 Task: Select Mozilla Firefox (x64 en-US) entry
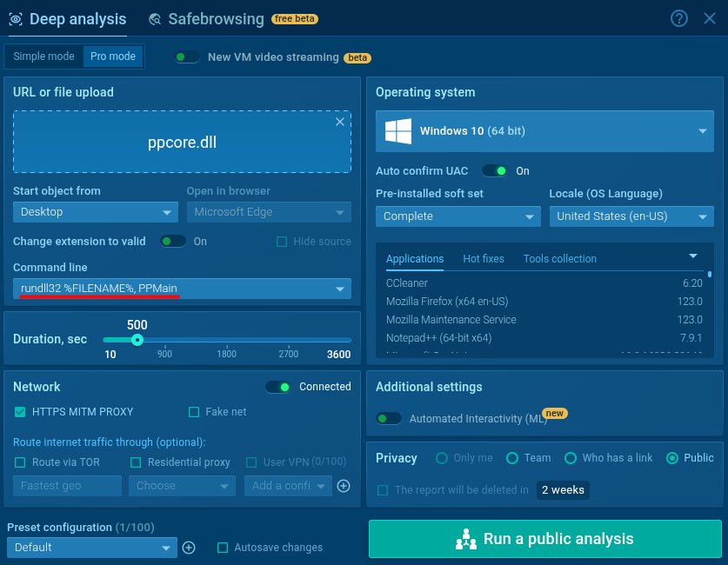(x=544, y=302)
